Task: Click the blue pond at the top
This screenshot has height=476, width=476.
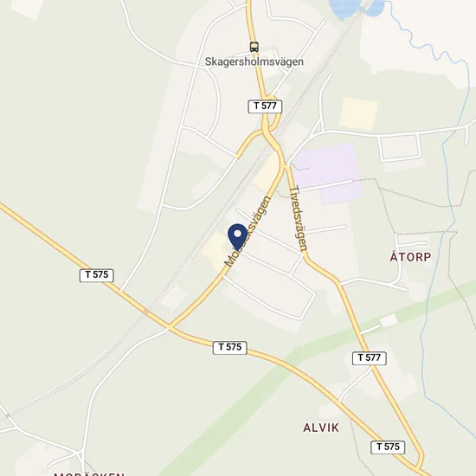Action: pyautogui.click(x=355, y=8)
